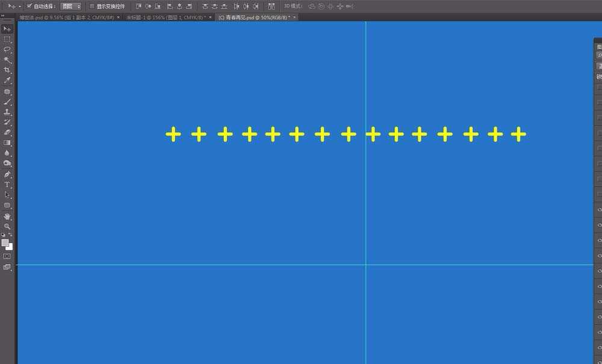Viewport: 602px width, 364px height.
Task: Select the Horizontal Type tool
Action: 7,185
